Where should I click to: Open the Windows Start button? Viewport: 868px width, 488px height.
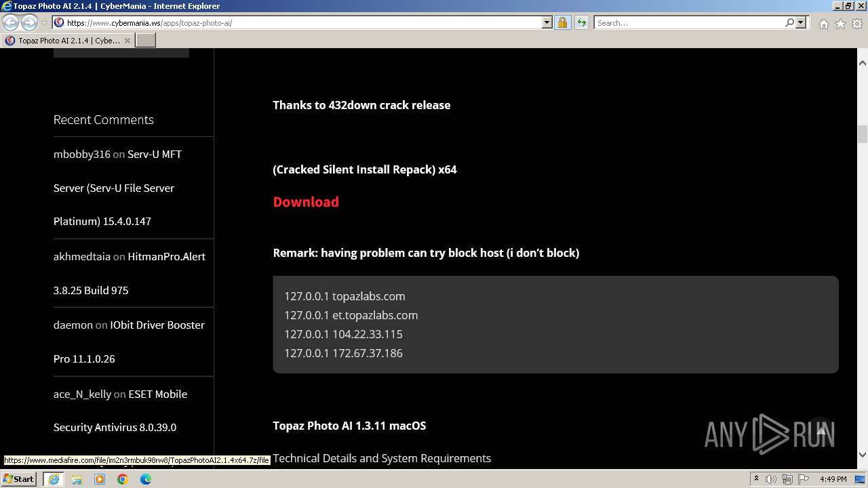pyautogui.click(x=18, y=479)
